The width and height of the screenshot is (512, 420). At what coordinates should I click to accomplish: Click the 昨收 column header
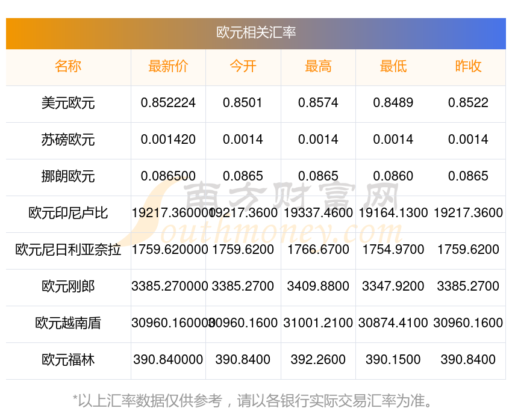coord(468,66)
